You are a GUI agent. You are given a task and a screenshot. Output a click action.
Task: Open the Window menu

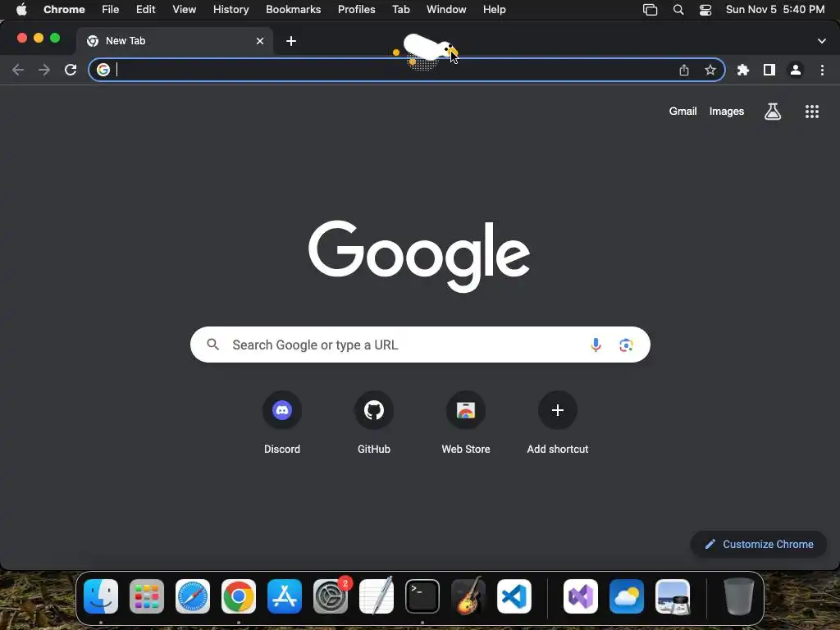(x=446, y=10)
